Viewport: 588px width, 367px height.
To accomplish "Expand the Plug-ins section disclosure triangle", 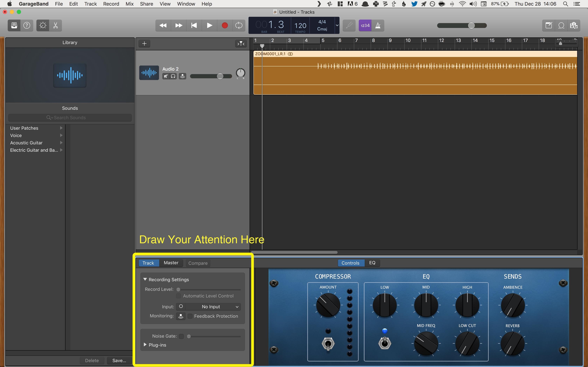I will coord(145,345).
